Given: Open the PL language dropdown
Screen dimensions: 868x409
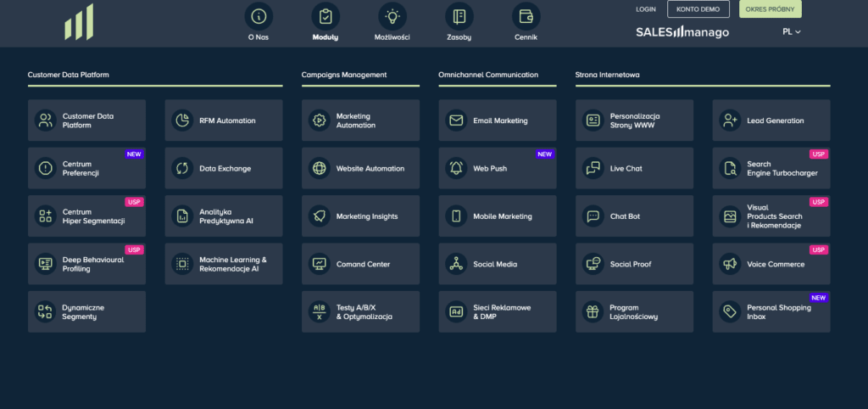Looking at the screenshot, I should [792, 31].
